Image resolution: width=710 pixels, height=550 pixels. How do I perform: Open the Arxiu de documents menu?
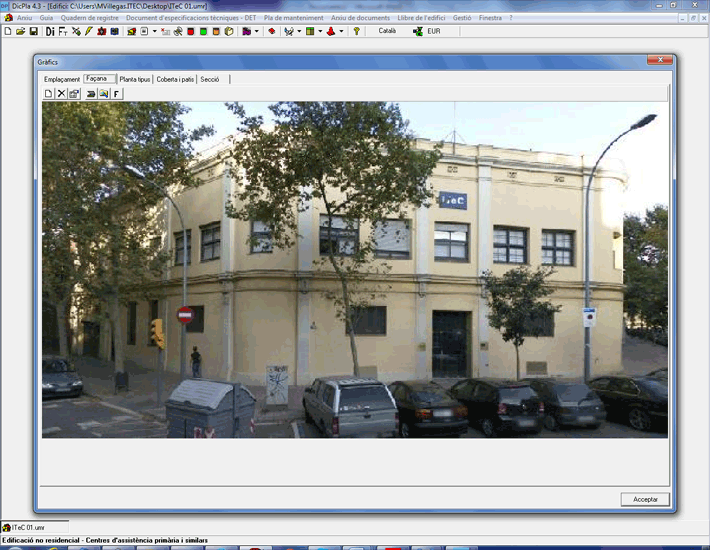tap(360, 18)
